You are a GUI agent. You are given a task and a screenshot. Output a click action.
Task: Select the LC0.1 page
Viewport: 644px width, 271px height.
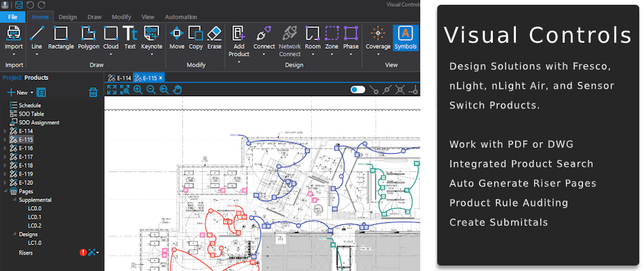35,217
